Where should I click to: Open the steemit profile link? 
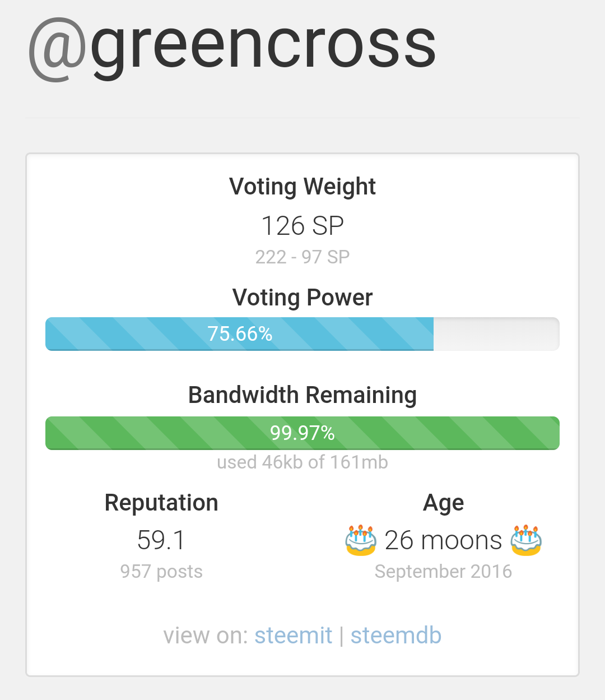coord(293,636)
